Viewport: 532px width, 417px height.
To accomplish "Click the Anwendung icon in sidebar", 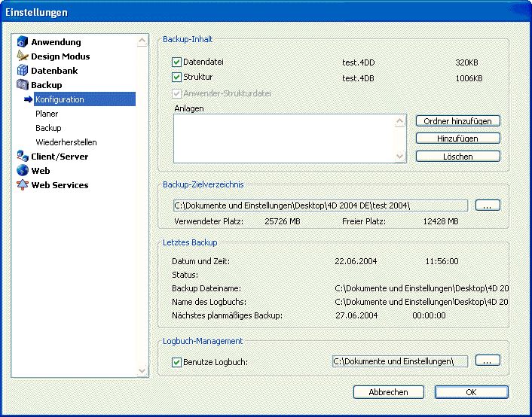I will tap(23, 42).
